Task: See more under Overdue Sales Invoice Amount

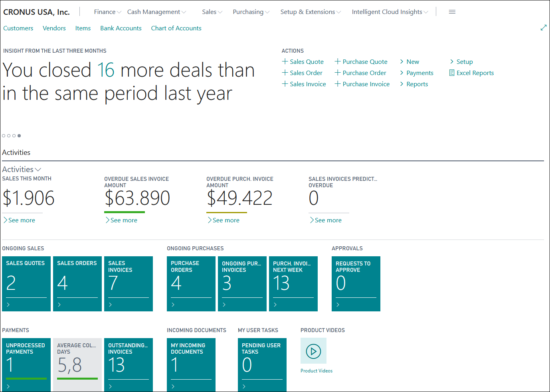Action: point(121,220)
